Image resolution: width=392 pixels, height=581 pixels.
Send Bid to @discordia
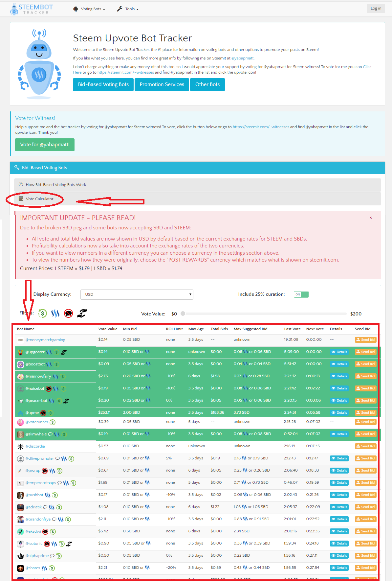point(365,446)
